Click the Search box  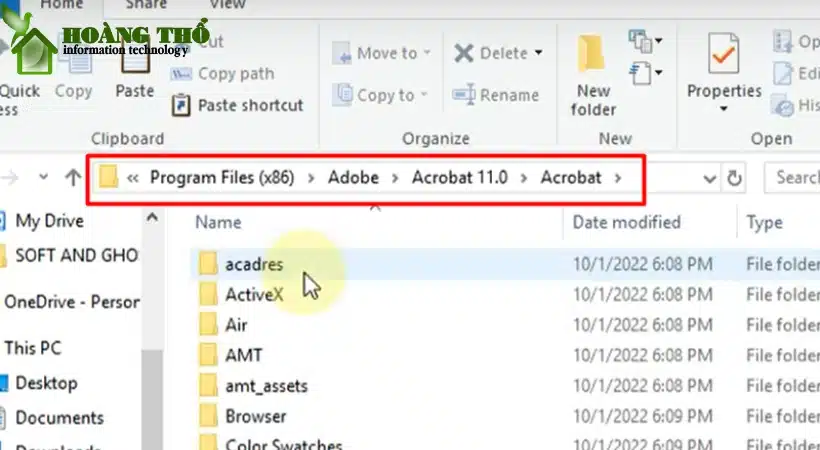[x=792, y=178]
